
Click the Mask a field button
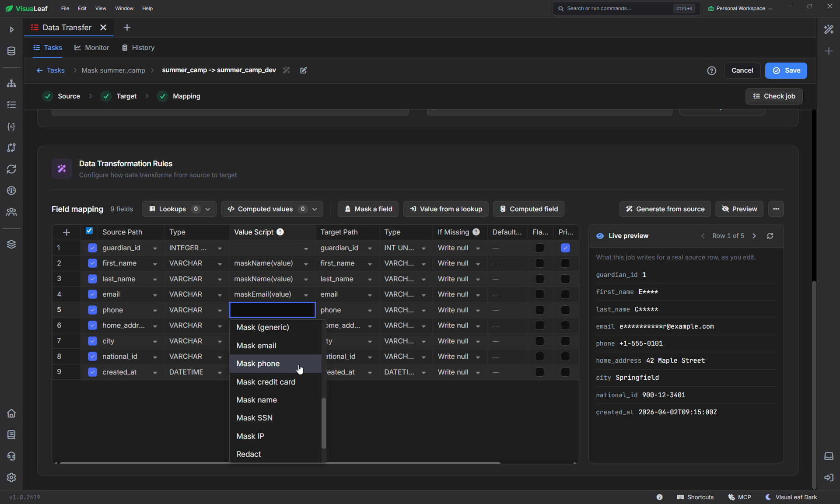coord(368,209)
